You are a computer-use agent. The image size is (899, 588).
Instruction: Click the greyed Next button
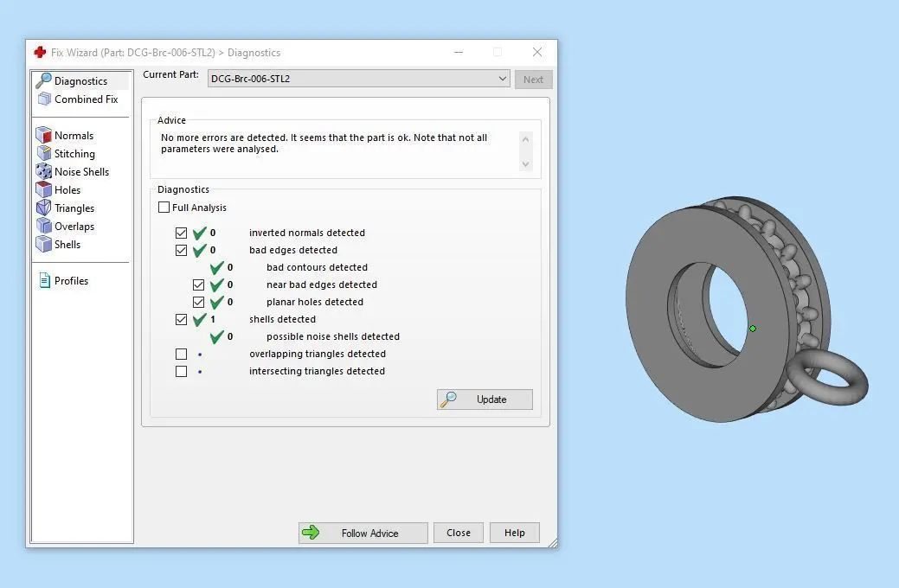point(533,79)
